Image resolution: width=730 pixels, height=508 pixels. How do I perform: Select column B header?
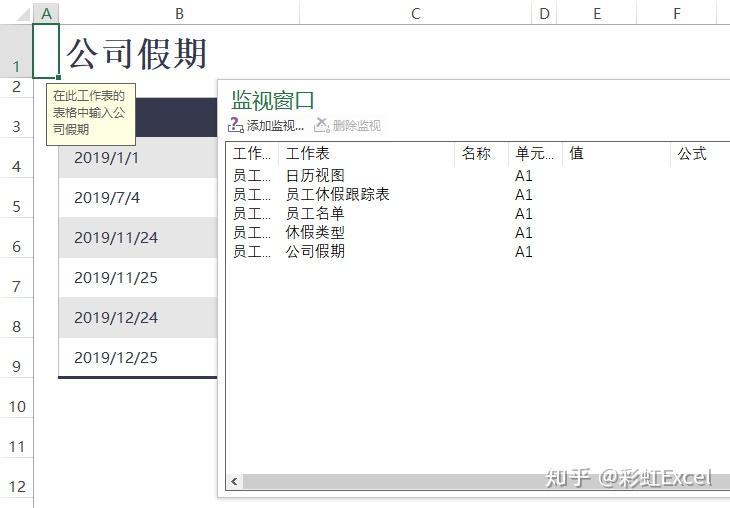pyautogui.click(x=179, y=14)
